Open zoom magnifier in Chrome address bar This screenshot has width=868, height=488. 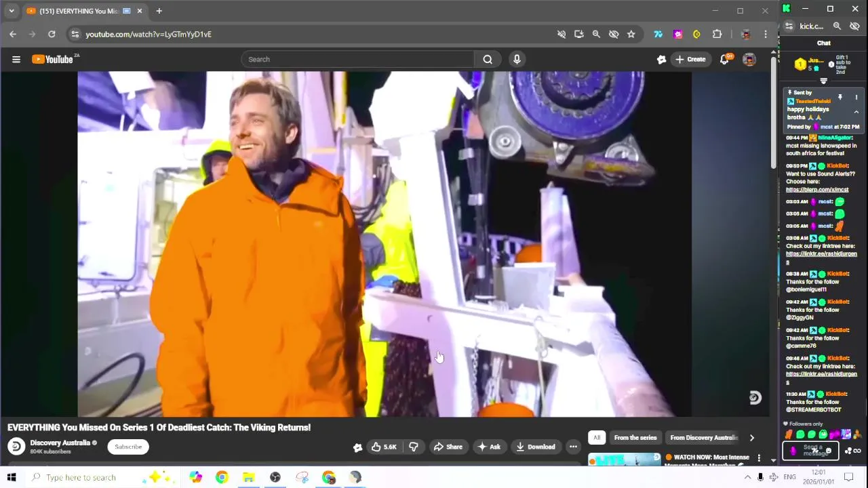coord(596,34)
